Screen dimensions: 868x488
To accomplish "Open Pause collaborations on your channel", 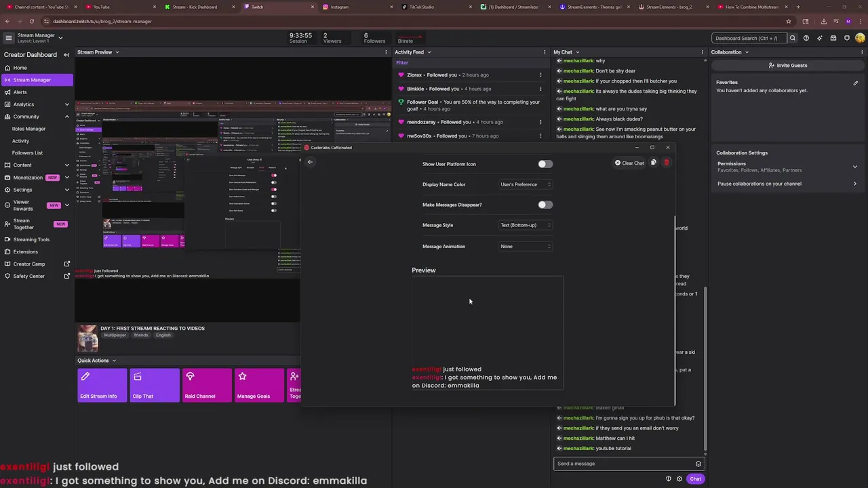I will [787, 184].
